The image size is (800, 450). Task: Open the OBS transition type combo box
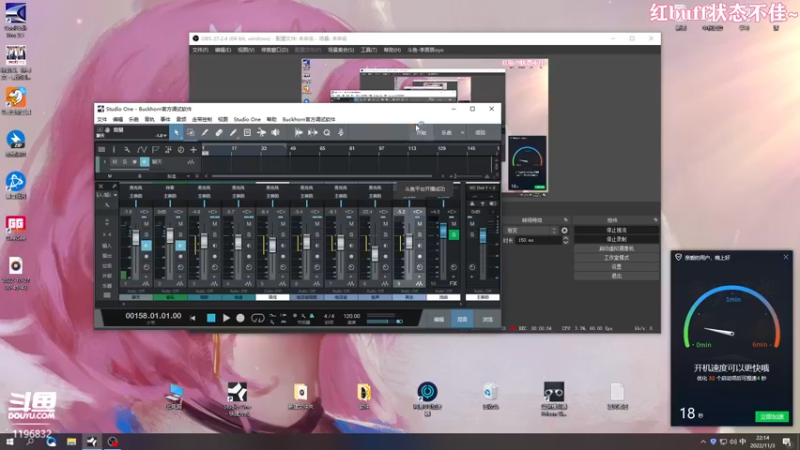pyautogui.click(x=531, y=231)
